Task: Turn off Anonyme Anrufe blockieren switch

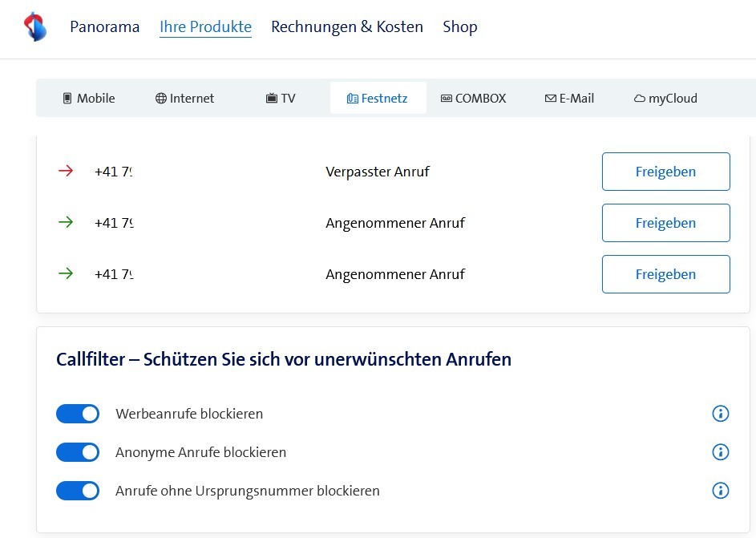Action: coord(78,452)
